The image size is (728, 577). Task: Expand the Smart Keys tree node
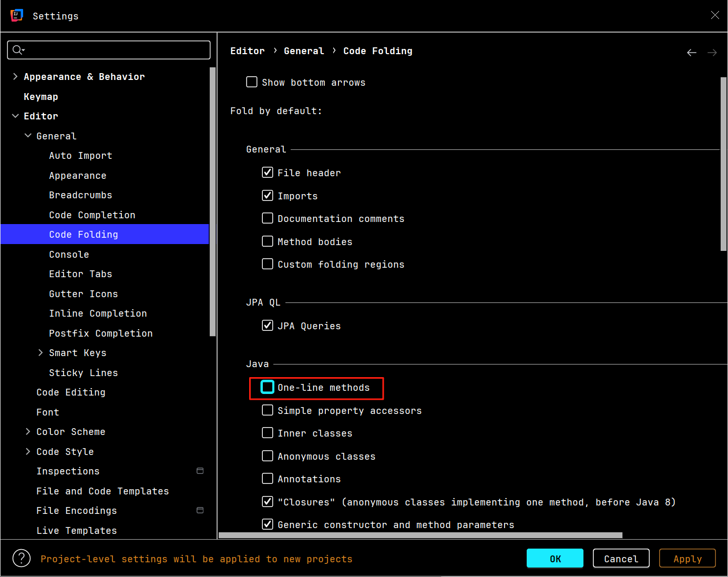(40, 353)
